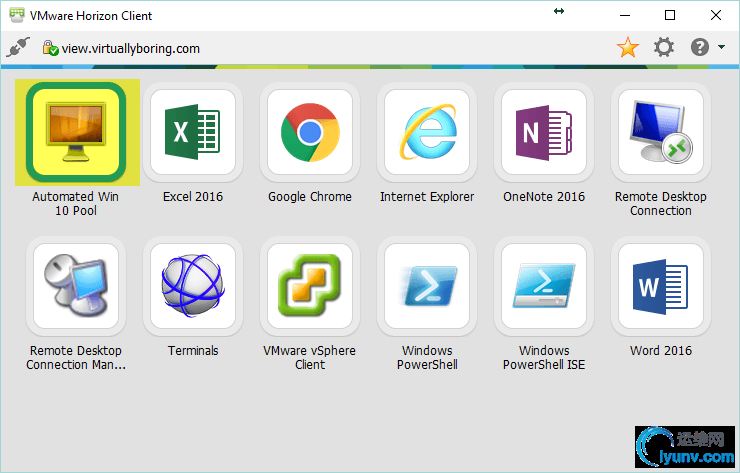The height and width of the screenshot is (473, 740).
Task: Click the "Windows PowerShell" label under its icon
Action: click(x=427, y=357)
